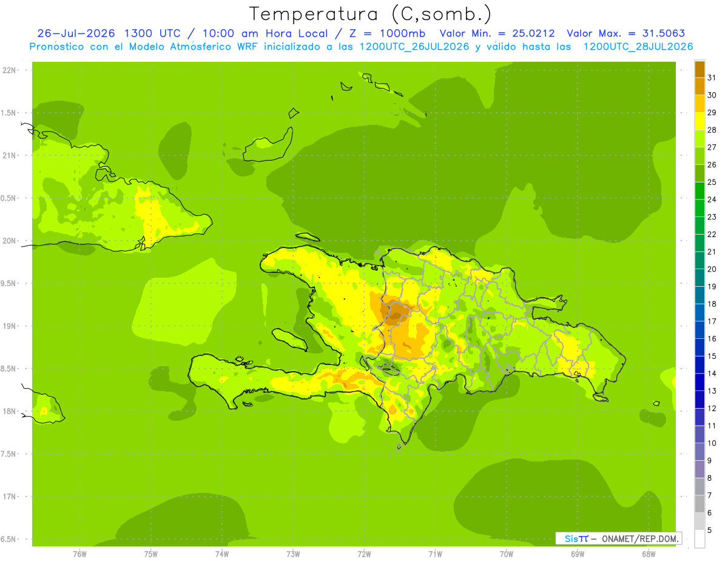This screenshot has width=728, height=562.
Task: Click the '71W' longitude label
Action: pyautogui.click(x=435, y=554)
